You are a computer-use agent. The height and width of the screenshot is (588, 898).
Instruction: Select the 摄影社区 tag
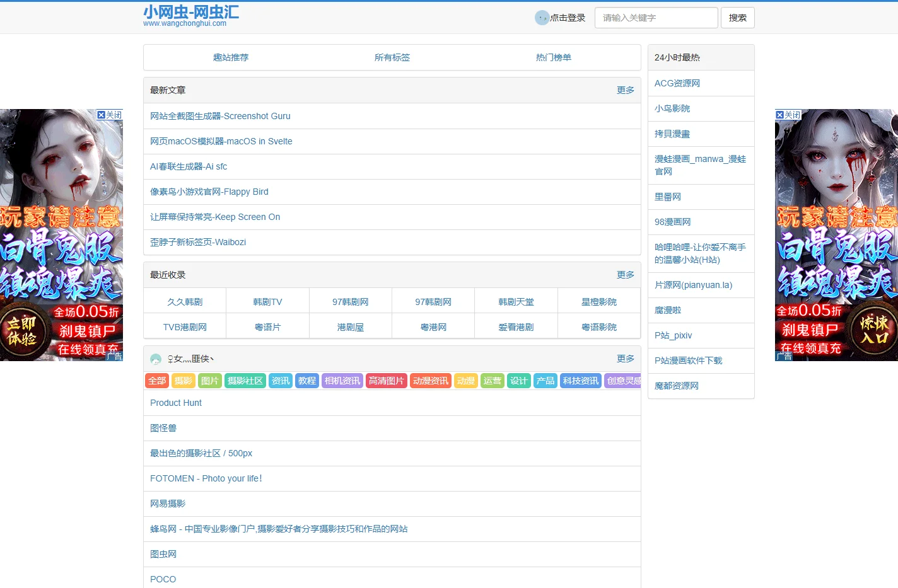point(245,381)
